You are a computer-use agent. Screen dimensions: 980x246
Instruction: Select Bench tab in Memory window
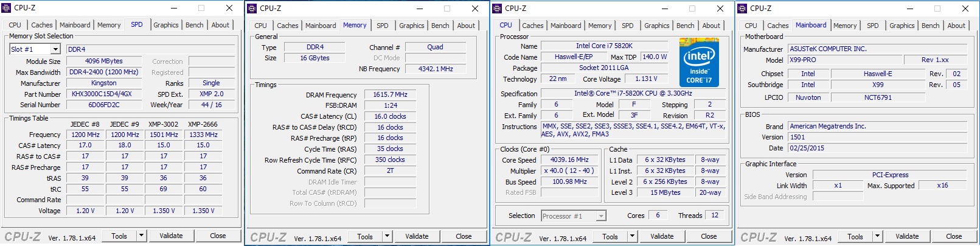pos(440,26)
